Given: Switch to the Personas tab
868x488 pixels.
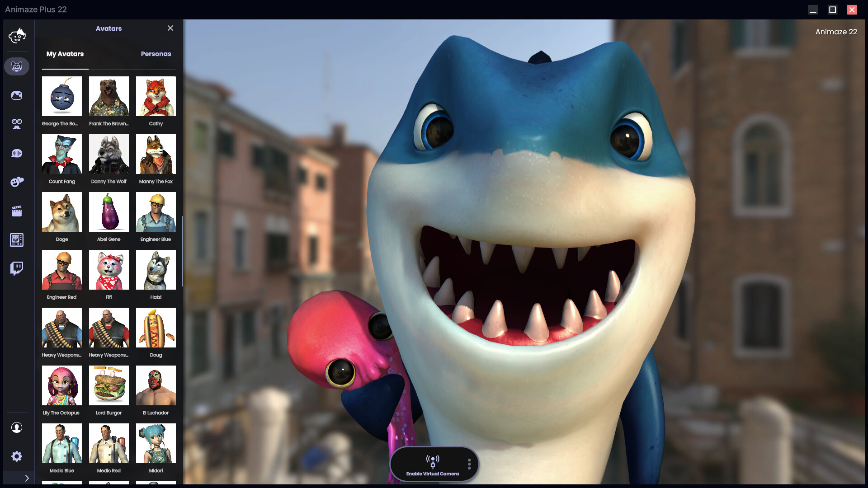Looking at the screenshot, I should [x=156, y=54].
